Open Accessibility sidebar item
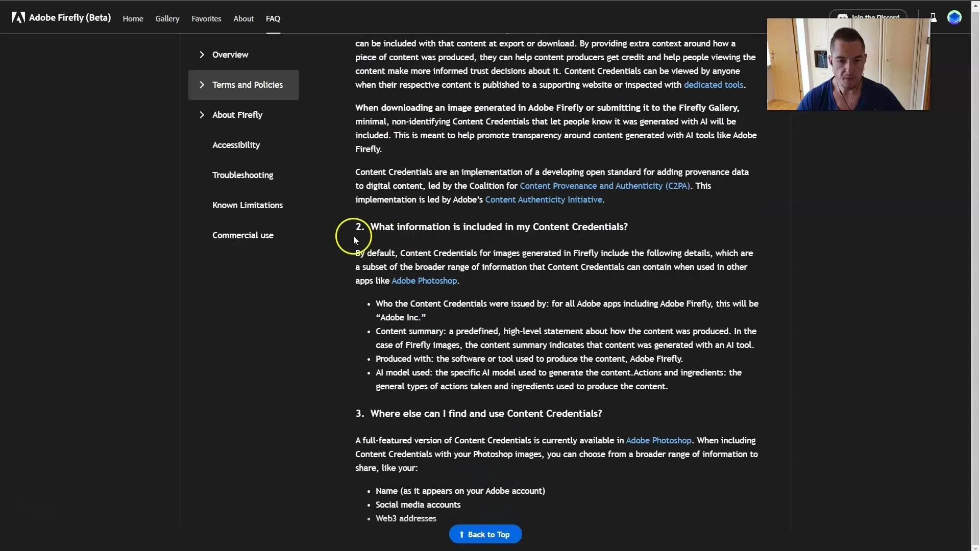The height and width of the screenshot is (551, 980). click(236, 145)
